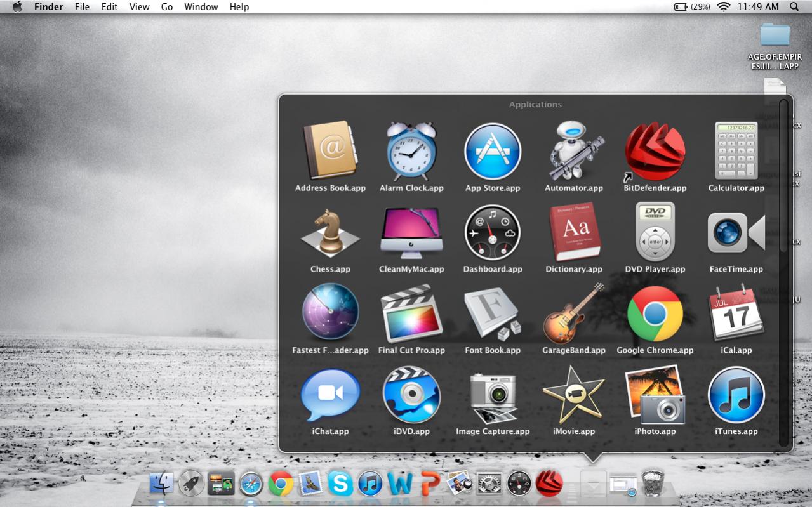Open DVD Player.app
This screenshot has height=507, width=812.
(x=655, y=232)
